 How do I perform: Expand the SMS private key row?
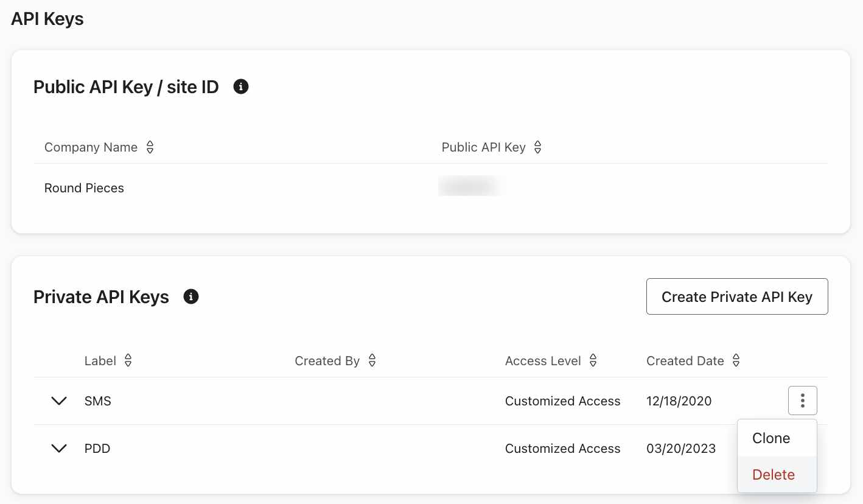click(59, 401)
